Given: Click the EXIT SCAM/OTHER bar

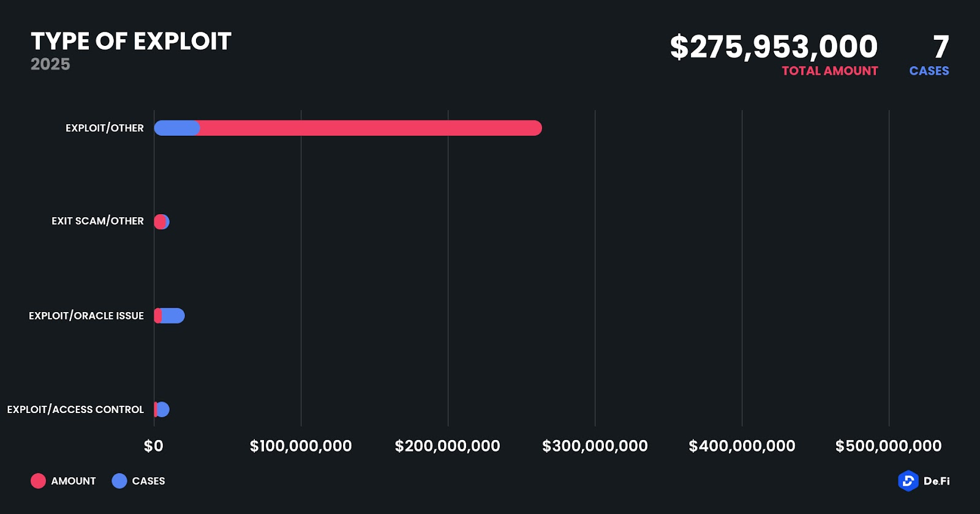Looking at the screenshot, I should (x=161, y=222).
